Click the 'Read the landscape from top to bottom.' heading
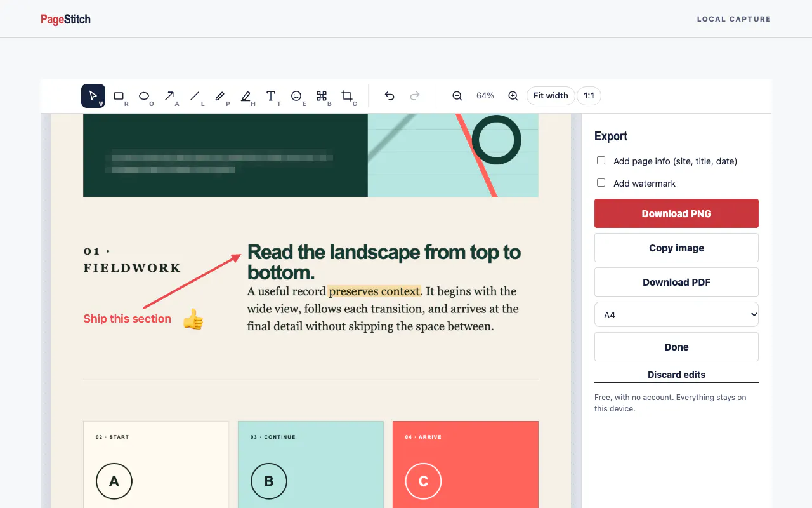Screen dimensions: 812x508 pyautogui.click(x=384, y=262)
